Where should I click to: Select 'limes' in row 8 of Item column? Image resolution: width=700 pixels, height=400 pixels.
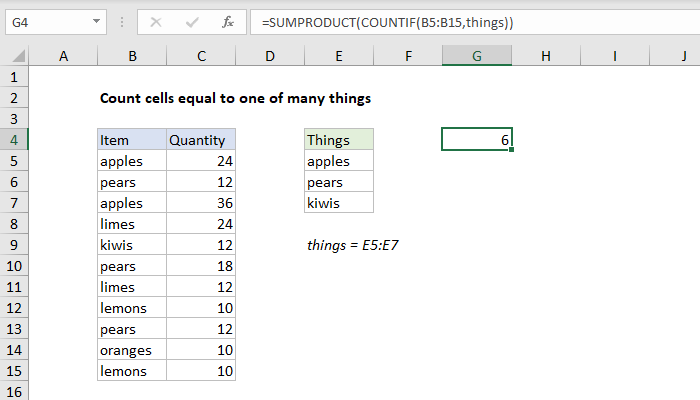(132, 224)
